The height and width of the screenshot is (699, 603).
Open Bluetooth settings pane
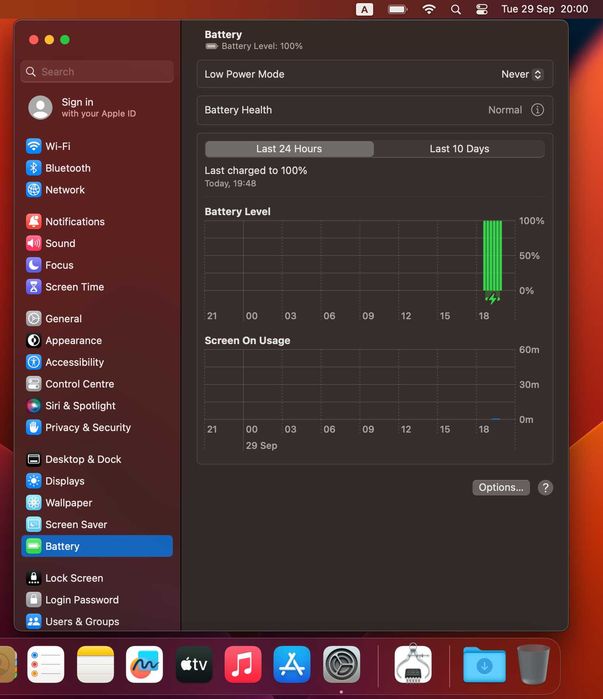(97, 168)
